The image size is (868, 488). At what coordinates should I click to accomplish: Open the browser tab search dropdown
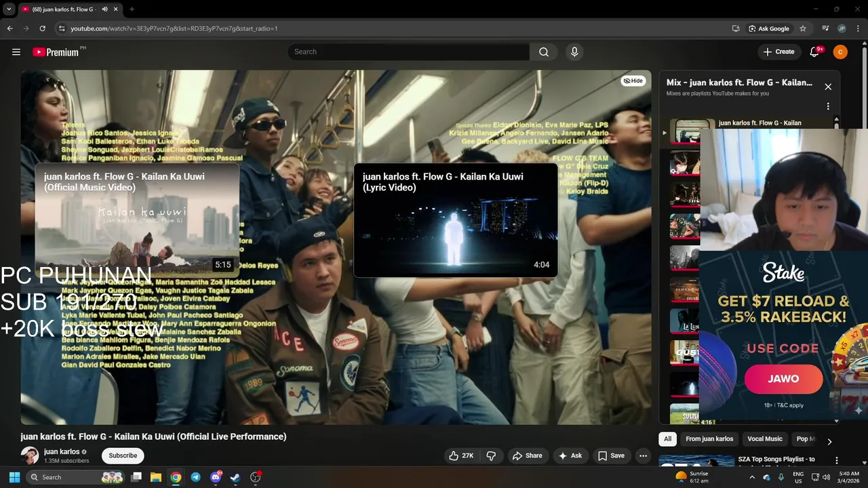[9, 9]
